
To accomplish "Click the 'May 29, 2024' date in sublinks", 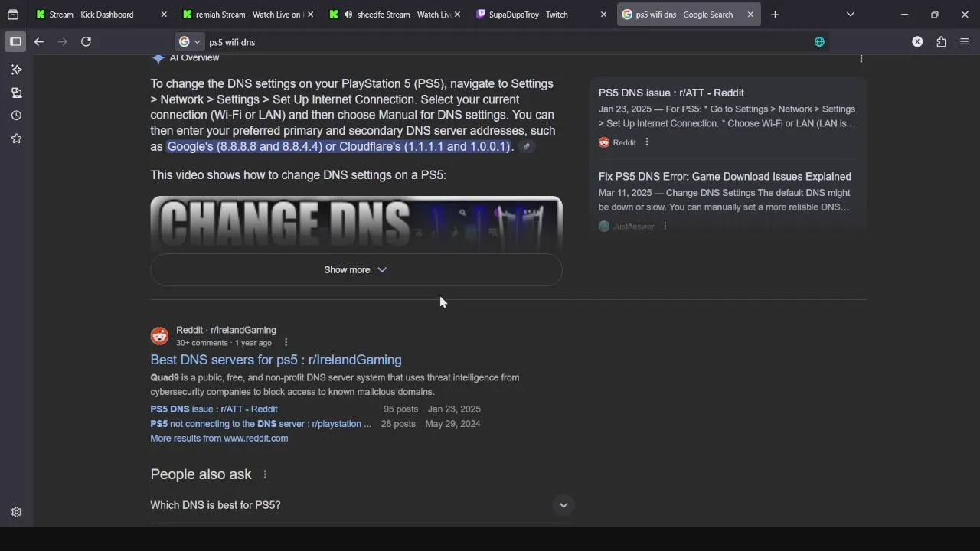I will point(452,424).
